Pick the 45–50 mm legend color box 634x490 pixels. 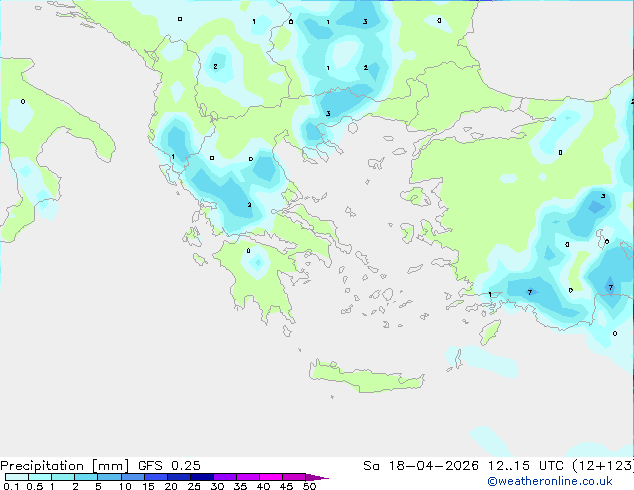[294, 477]
